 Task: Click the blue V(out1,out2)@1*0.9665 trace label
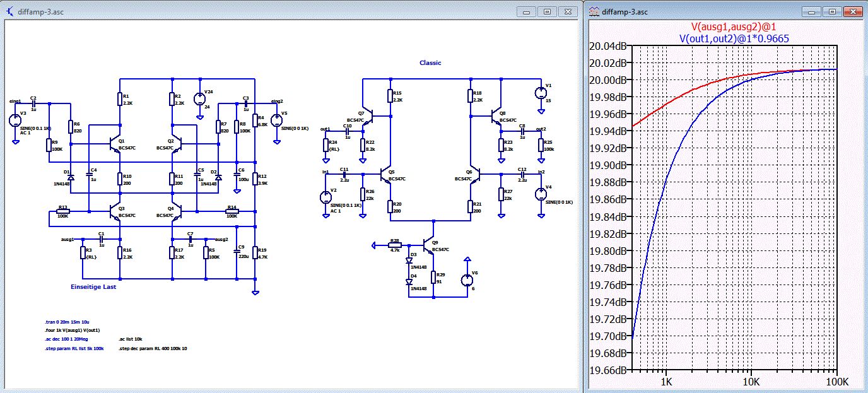(734, 38)
